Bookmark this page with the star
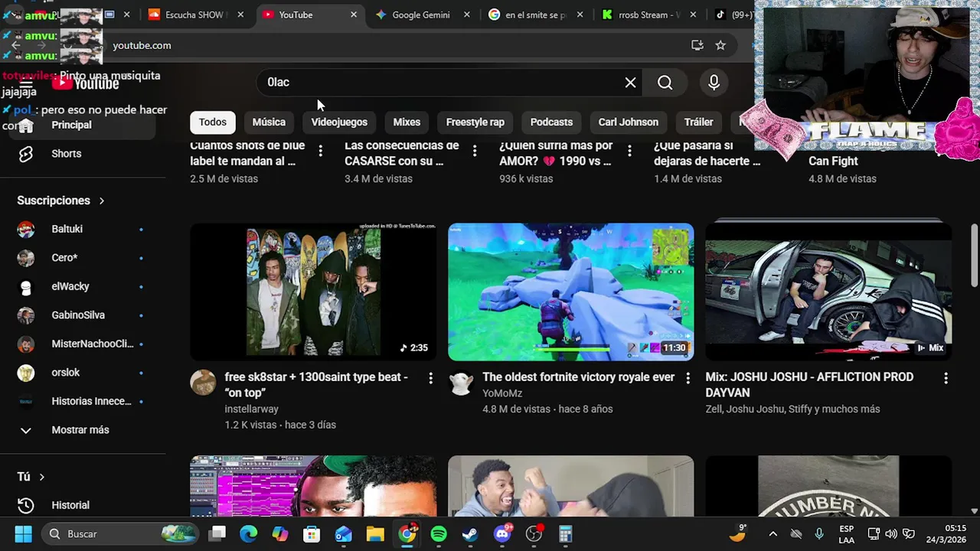Viewport: 980px width, 551px height. 720,45
